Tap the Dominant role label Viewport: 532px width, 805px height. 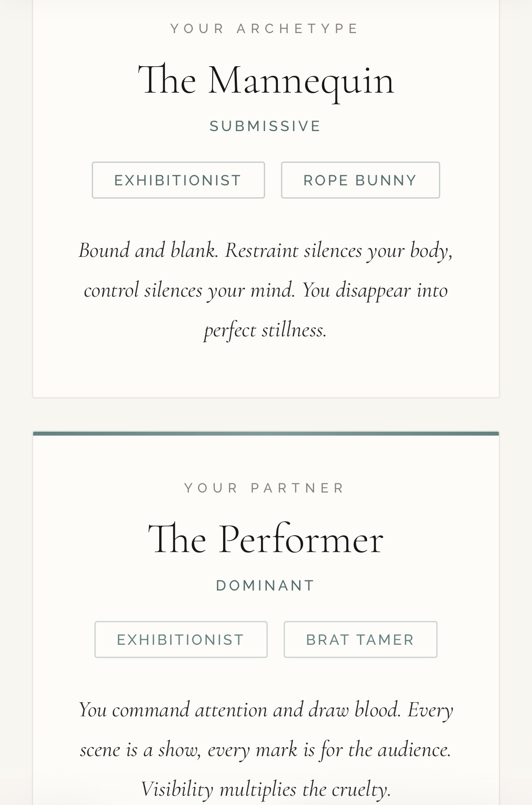(x=265, y=586)
